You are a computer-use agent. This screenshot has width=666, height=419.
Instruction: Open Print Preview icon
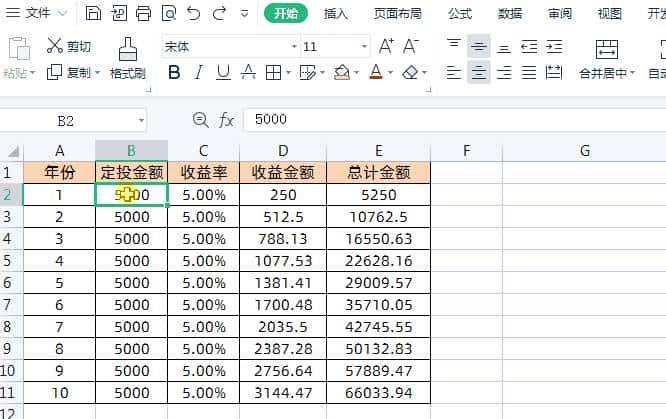coord(169,14)
